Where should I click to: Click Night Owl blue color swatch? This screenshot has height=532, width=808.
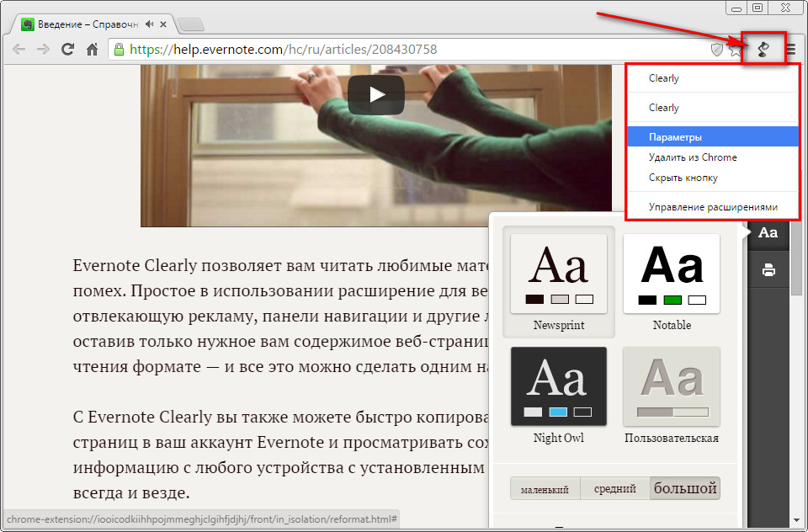point(558,412)
